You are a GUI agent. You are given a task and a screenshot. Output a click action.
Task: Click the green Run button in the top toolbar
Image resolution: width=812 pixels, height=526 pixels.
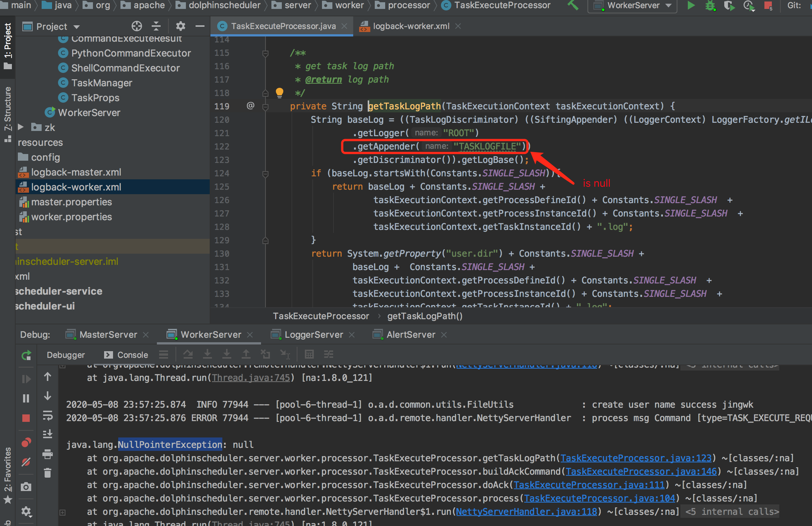(x=691, y=6)
